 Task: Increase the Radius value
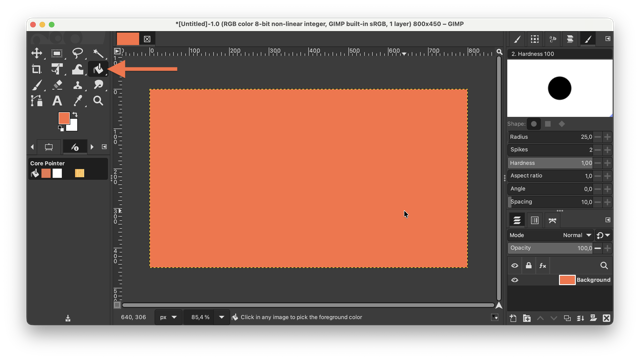coord(607,137)
